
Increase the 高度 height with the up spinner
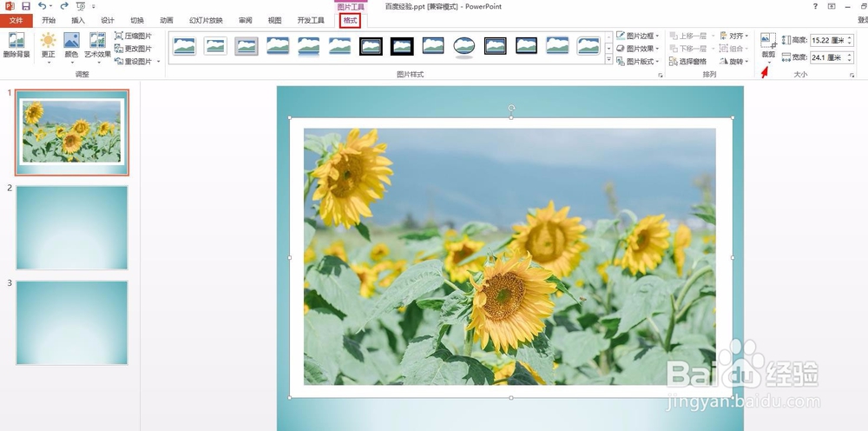pyautogui.click(x=851, y=37)
